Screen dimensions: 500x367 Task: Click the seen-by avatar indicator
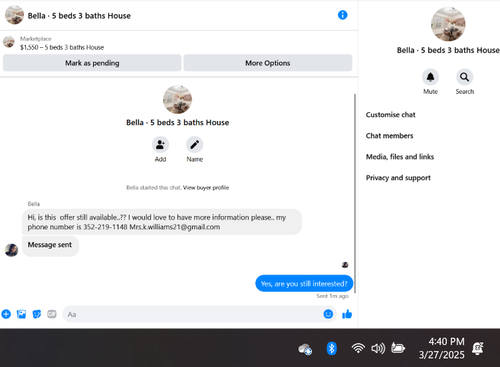click(345, 265)
